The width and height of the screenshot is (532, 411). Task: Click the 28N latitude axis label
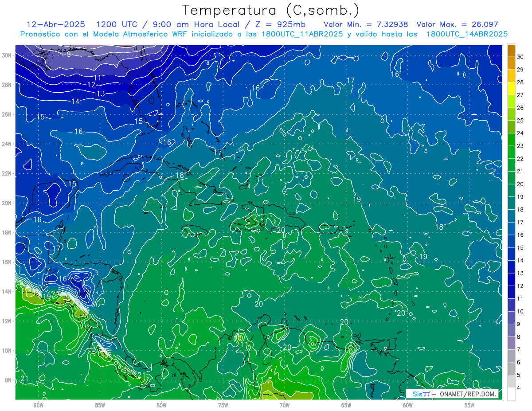7,85
